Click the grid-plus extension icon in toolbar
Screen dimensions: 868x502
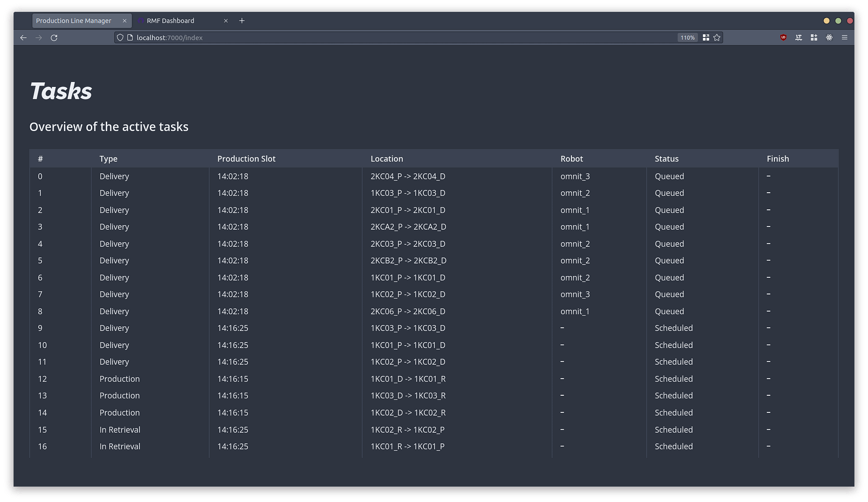tap(814, 38)
